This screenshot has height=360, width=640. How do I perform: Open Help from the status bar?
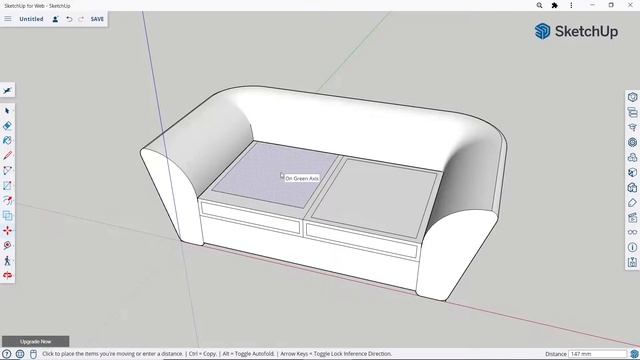point(7,354)
